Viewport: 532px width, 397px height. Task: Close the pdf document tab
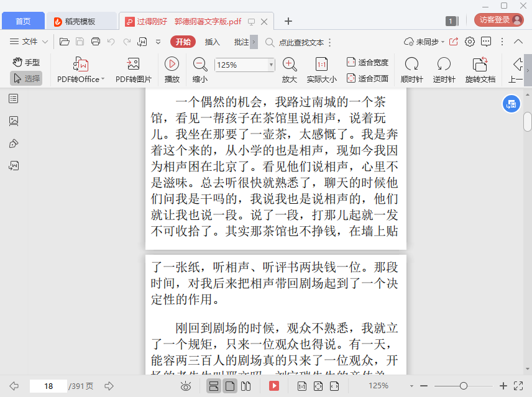pyautogui.click(x=264, y=22)
